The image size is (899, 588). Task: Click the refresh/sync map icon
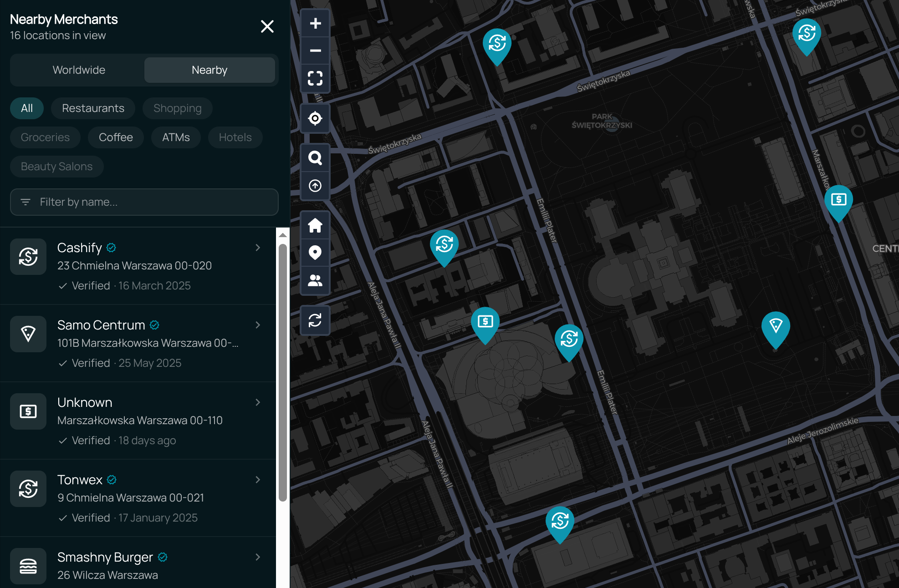click(315, 320)
